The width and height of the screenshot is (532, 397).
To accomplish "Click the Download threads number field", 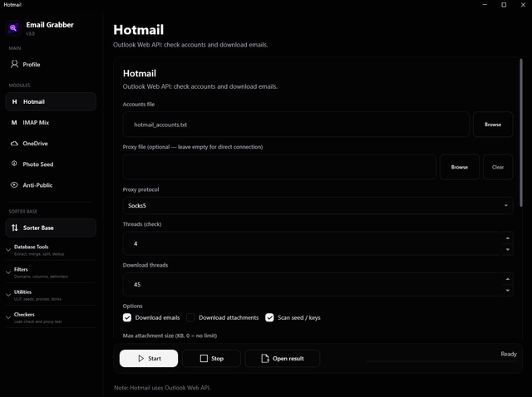I will pos(313,284).
